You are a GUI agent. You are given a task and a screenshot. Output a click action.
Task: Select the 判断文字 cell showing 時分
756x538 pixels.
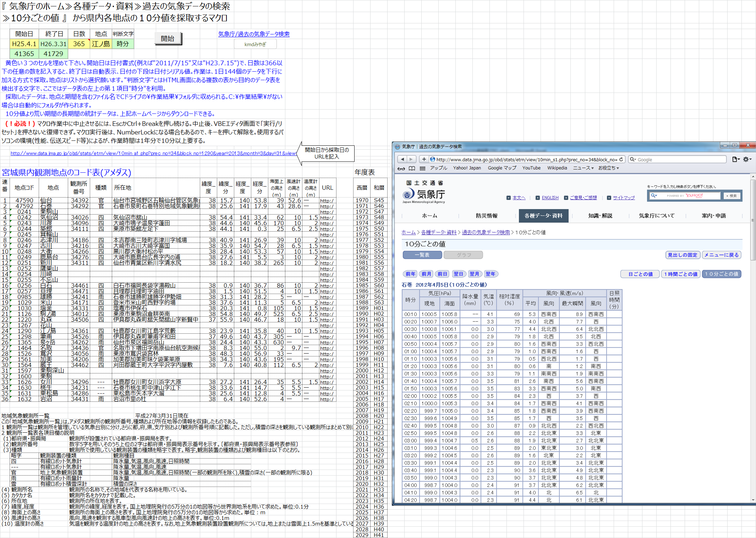tap(123, 44)
